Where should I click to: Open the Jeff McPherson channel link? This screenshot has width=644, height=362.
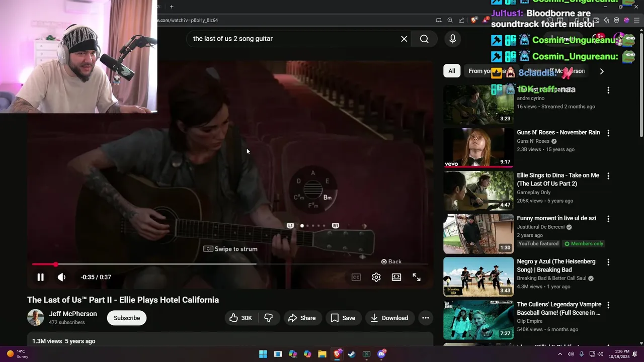(73, 314)
